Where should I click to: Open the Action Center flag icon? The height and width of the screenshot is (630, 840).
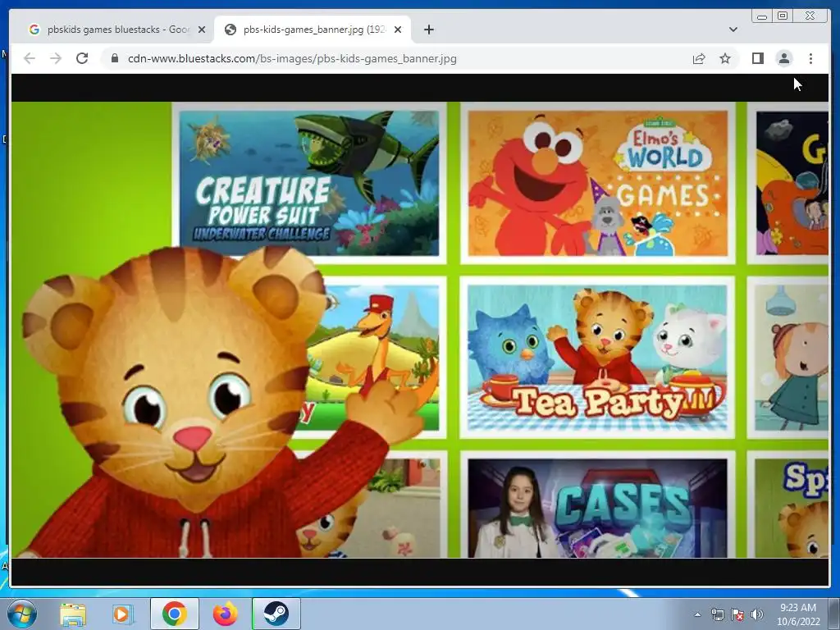click(737, 614)
